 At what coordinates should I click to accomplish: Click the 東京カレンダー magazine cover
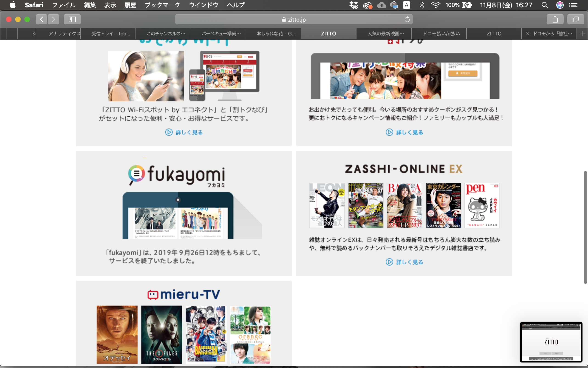pyautogui.click(x=444, y=205)
